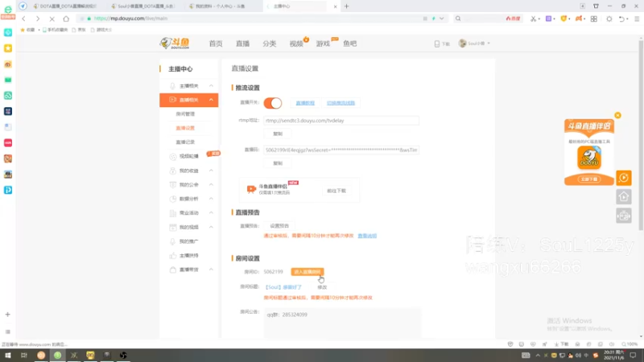Image resolution: width=644 pixels, height=362 pixels.
Task: Click the Douyu logo in the header
Action: pyautogui.click(x=175, y=43)
